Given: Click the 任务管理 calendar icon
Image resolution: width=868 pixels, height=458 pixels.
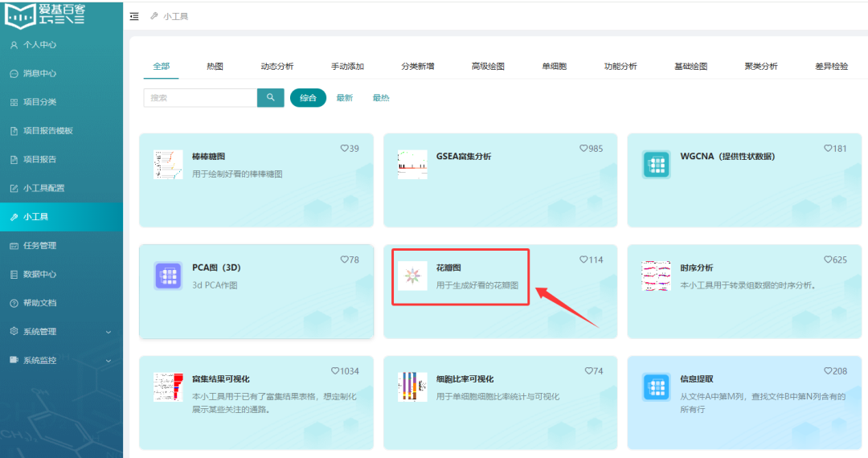Looking at the screenshot, I should coord(14,246).
